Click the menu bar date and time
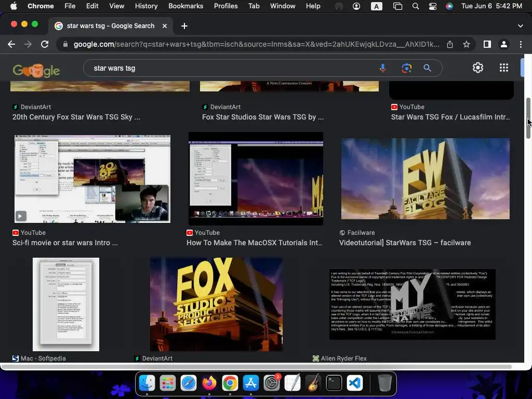The height and width of the screenshot is (399, 532). pos(491,6)
